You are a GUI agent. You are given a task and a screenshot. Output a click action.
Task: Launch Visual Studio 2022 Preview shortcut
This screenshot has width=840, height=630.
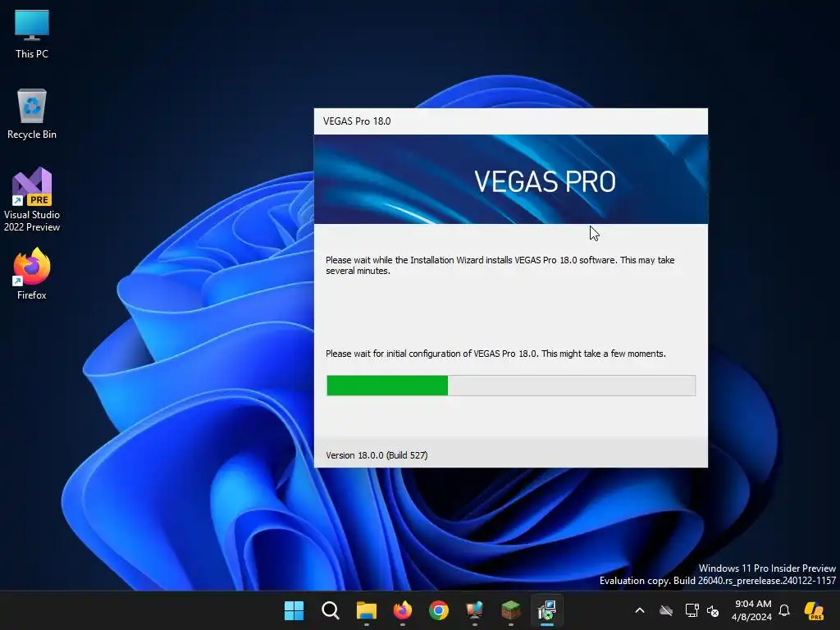pyautogui.click(x=32, y=200)
